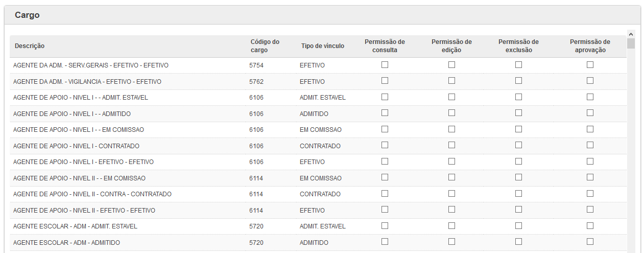The width and height of the screenshot is (644, 253).
Task: Click the Tipo de vínculo column header
Action: pyautogui.click(x=322, y=46)
